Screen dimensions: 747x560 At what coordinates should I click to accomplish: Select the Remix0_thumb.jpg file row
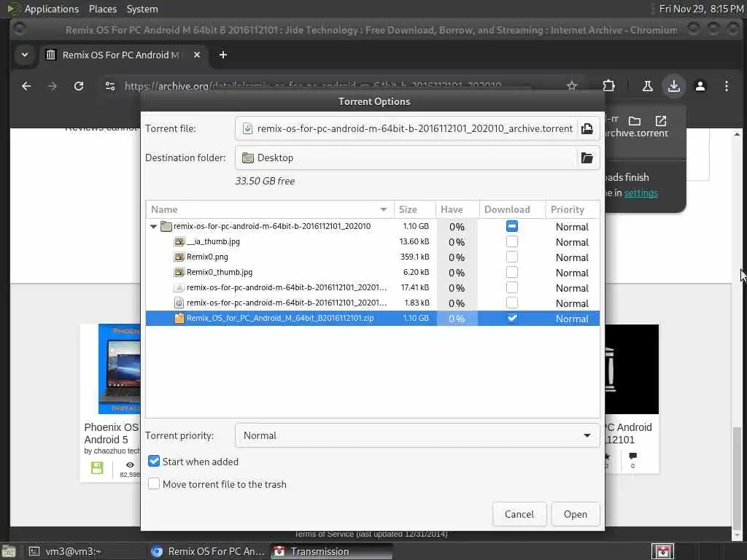[x=373, y=273]
